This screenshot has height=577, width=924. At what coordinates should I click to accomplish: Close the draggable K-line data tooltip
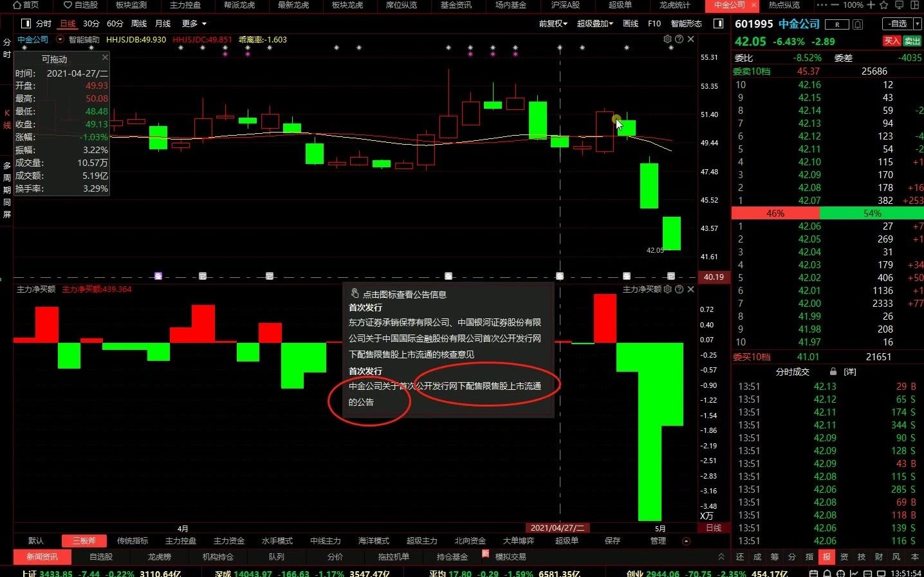coord(105,57)
